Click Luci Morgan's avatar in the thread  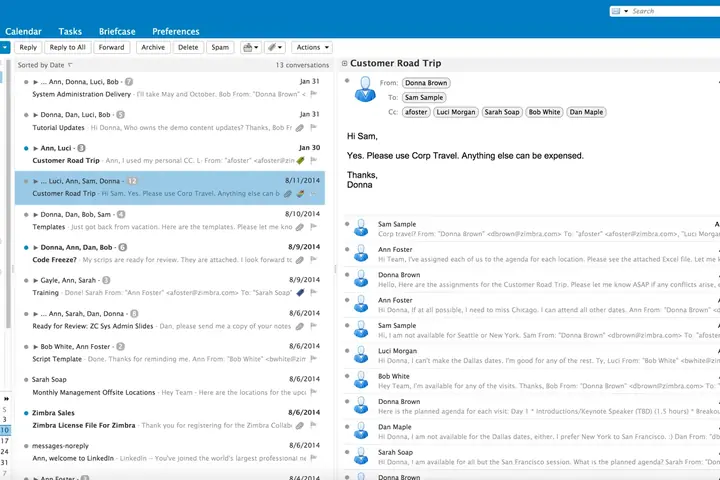[361, 354]
